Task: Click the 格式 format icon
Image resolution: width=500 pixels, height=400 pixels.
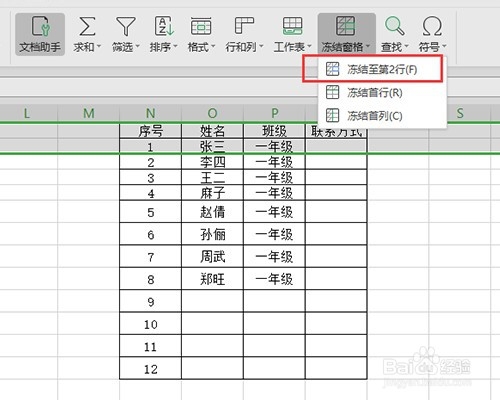Action: [201, 27]
